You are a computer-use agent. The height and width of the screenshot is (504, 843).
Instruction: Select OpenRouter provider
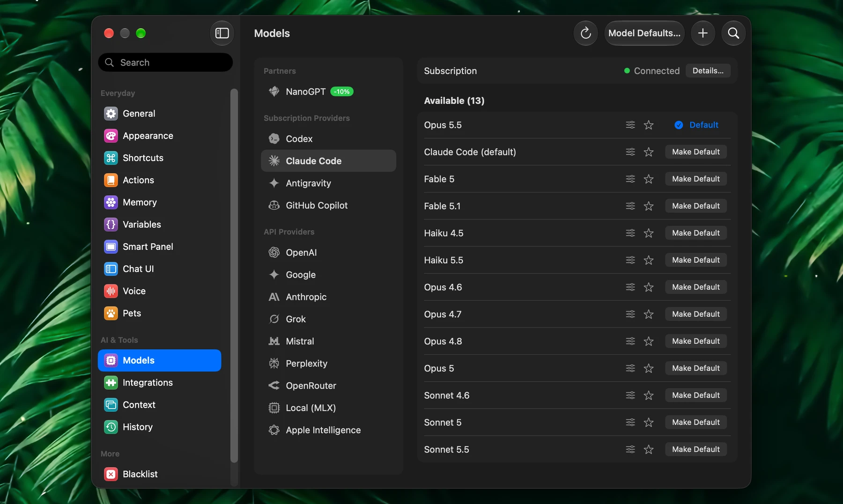[x=328, y=386]
